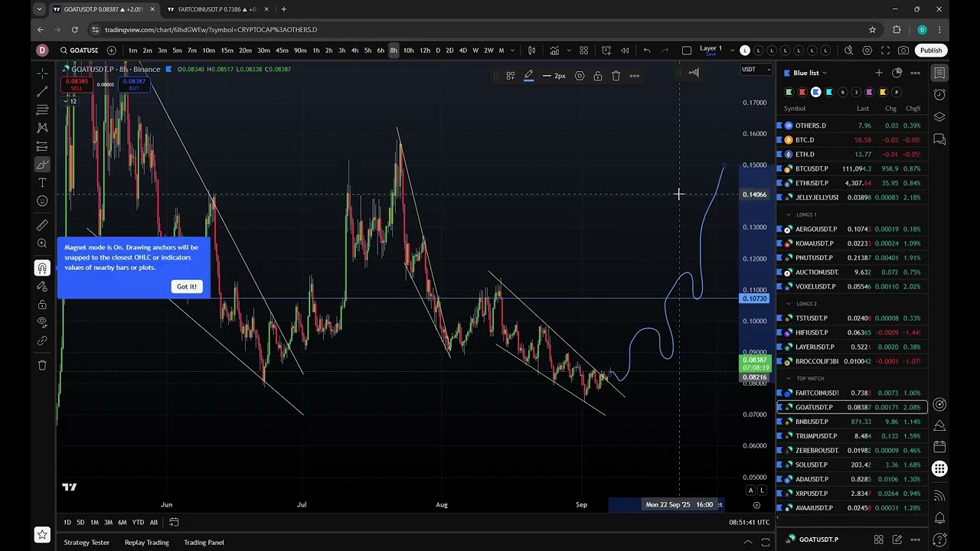Expand the Blue list watchlist dropdown

810,73
